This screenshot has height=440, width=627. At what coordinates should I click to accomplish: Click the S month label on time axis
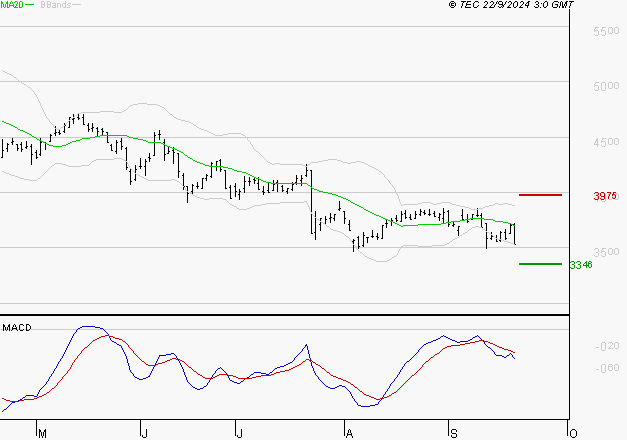coord(454,434)
